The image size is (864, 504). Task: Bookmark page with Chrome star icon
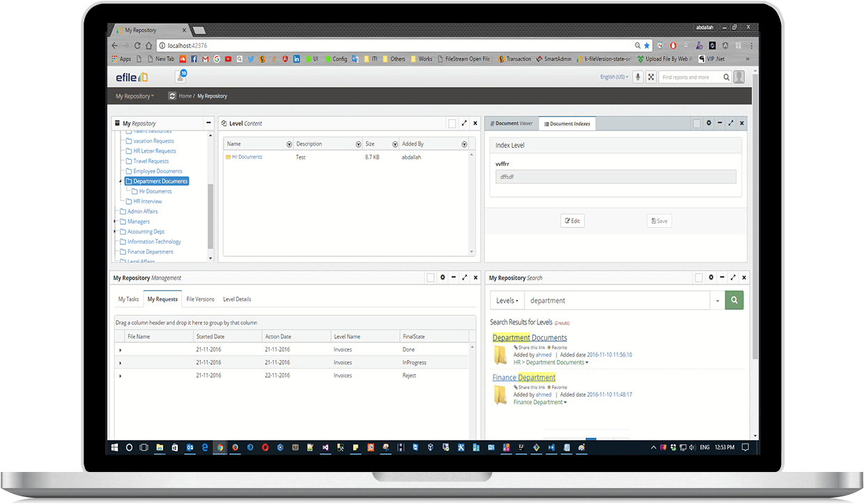[x=647, y=45]
